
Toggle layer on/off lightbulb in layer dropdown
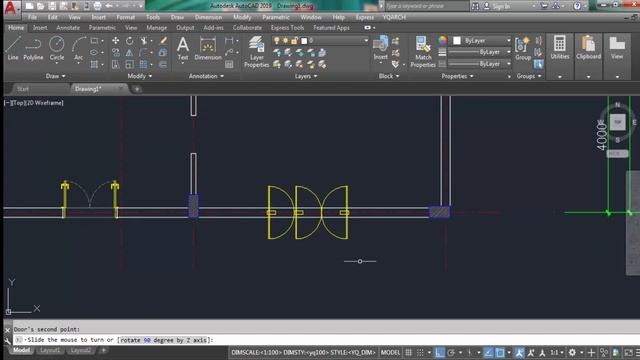277,40
